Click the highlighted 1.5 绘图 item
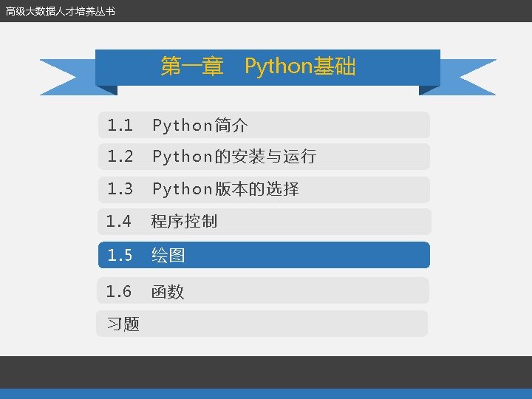The image size is (532, 399). pos(264,255)
